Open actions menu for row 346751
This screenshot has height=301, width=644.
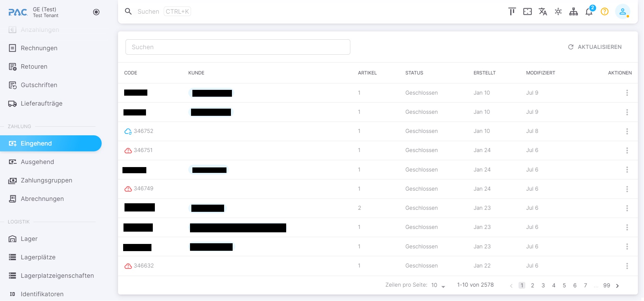(627, 150)
